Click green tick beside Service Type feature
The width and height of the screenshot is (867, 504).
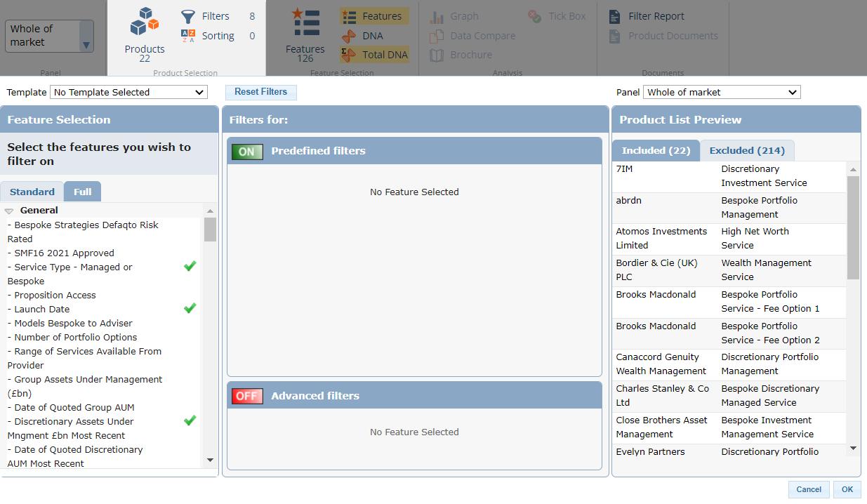click(190, 266)
